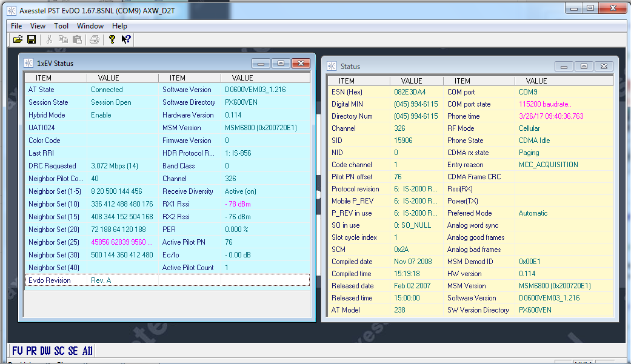The image size is (631, 364).
Task: Click AT Model value 238
Action: [399, 310]
